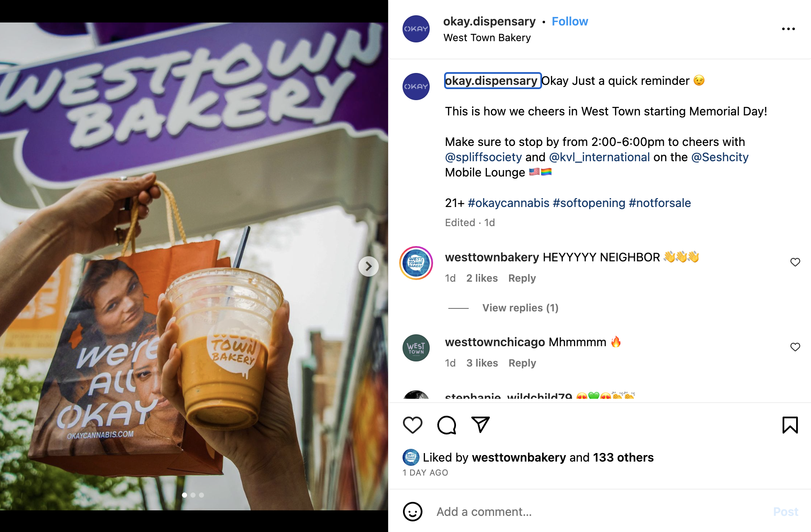Open the @spliffsociety mention
The height and width of the screenshot is (532, 811).
point(483,157)
